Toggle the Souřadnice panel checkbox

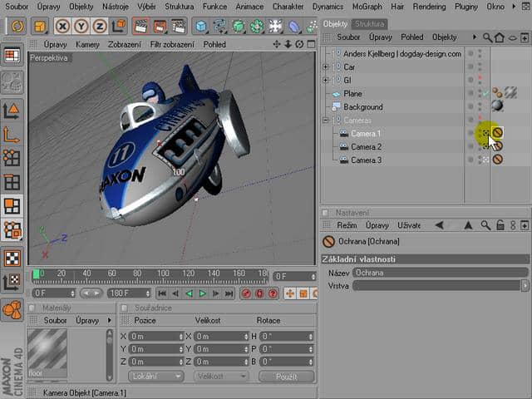pos(124,308)
